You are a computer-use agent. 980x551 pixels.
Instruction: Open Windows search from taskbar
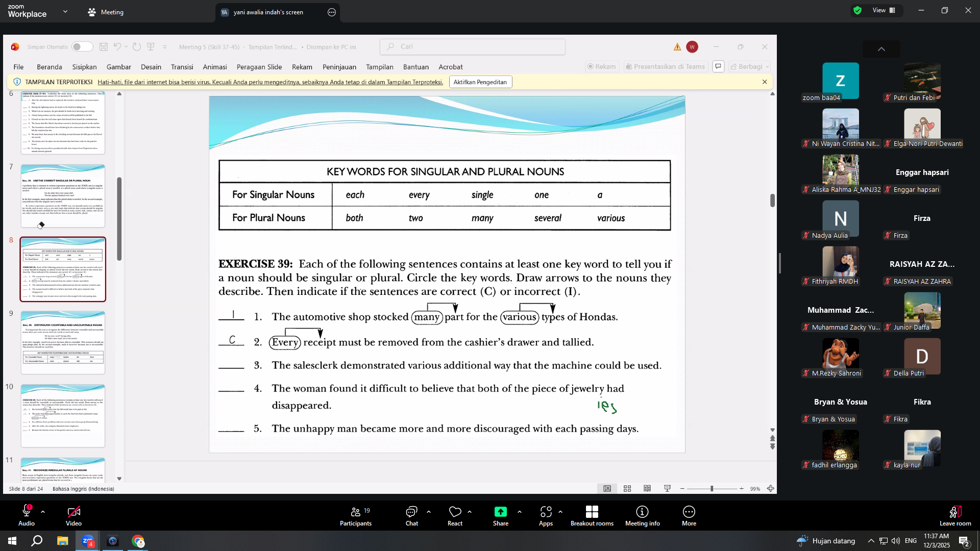point(37,541)
